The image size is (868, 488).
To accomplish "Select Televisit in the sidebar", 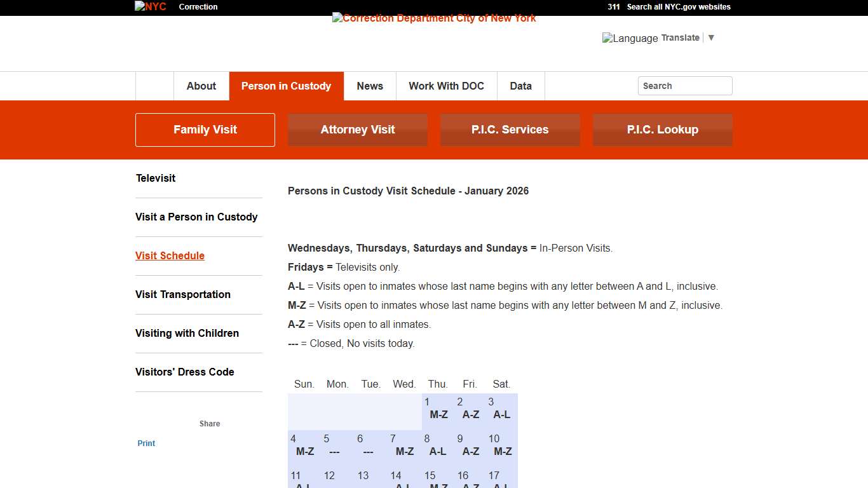I will pos(155,178).
